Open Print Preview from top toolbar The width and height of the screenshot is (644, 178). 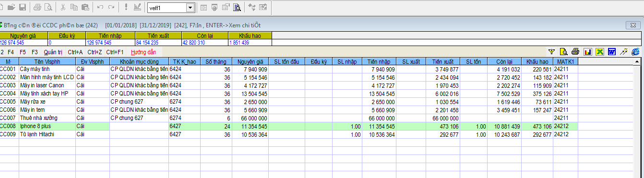coord(48,7)
